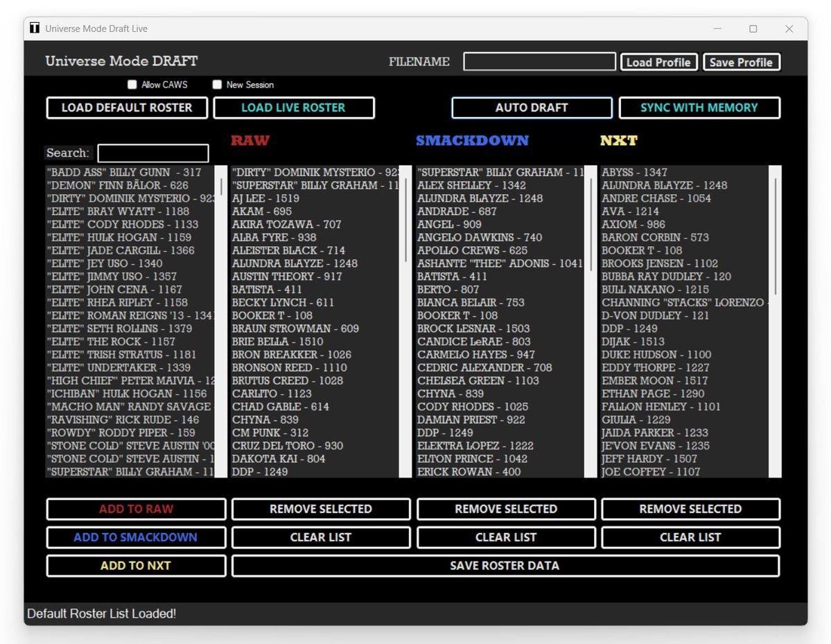Click the Save Profile button

[x=741, y=62]
